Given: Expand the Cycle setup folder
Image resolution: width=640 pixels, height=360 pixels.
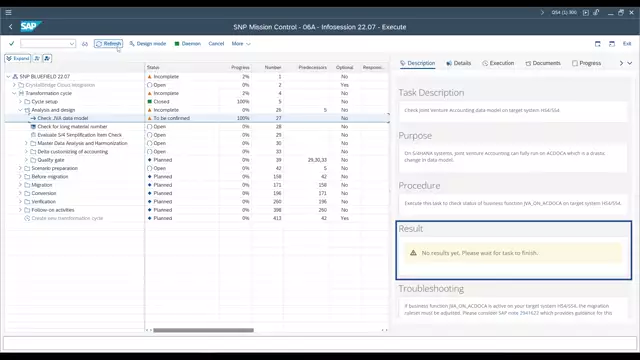Looking at the screenshot, I should tap(20, 102).
